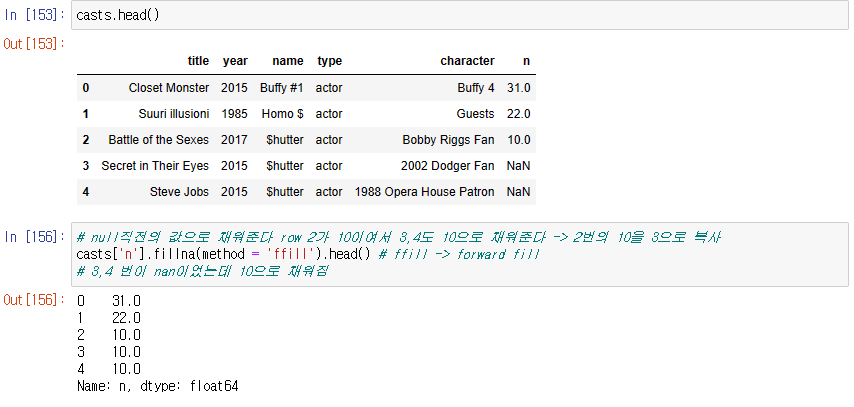Click the 'n' column header

click(526, 61)
